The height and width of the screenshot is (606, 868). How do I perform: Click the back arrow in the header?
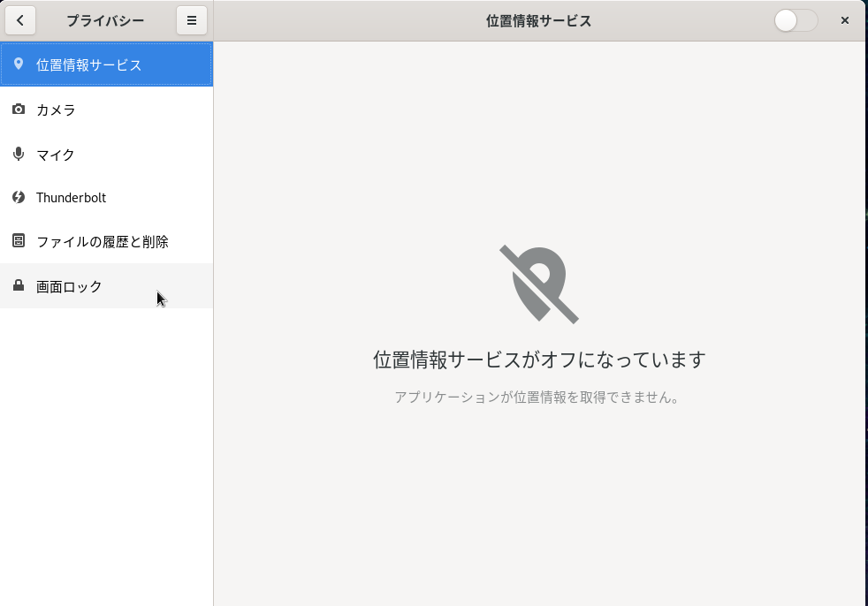(20, 20)
